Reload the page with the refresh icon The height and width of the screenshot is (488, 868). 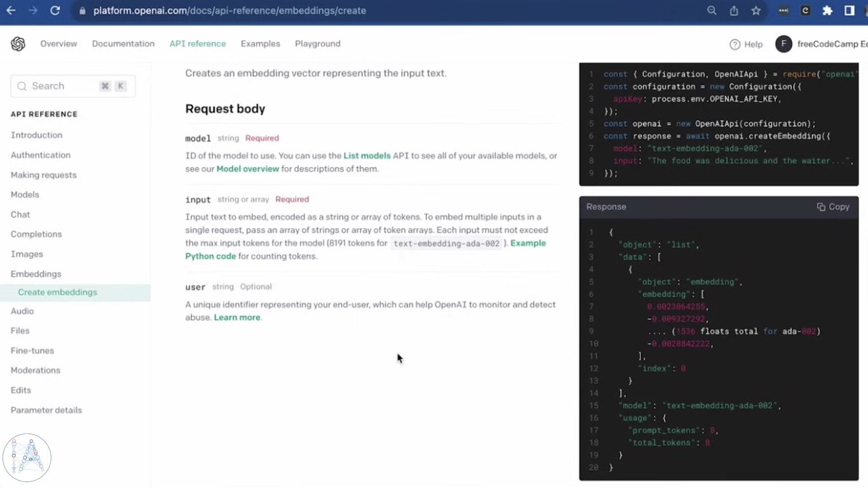click(x=55, y=10)
